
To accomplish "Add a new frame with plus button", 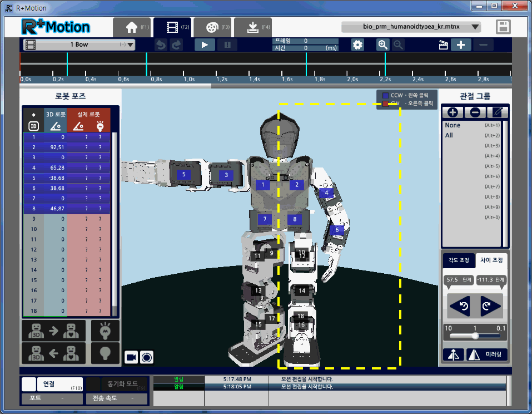I will [461, 45].
